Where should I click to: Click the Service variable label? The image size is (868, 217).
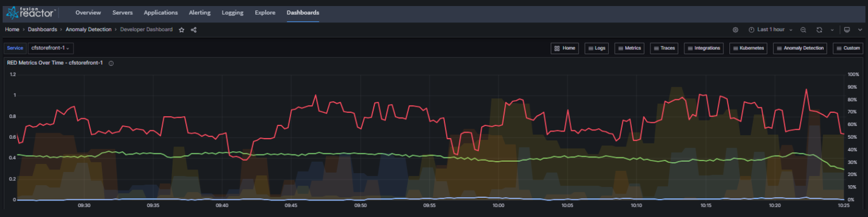coord(15,48)
